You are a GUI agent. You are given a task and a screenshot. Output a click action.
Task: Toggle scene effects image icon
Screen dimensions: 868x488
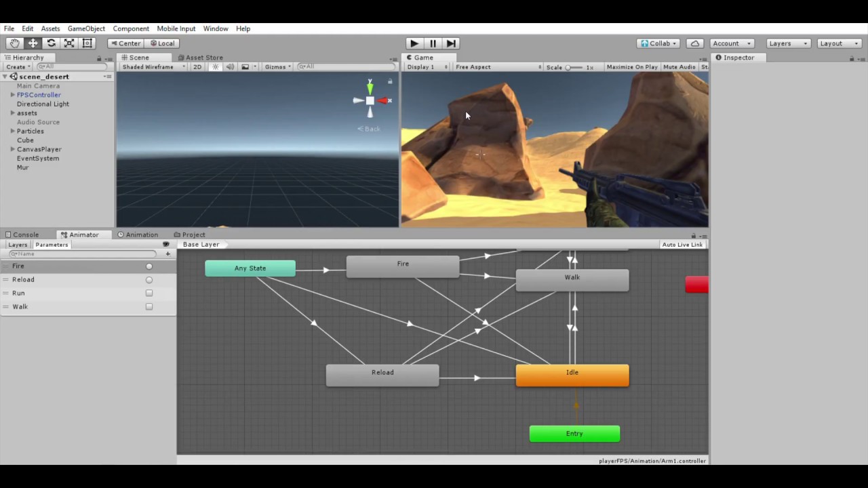pos(245,66)
